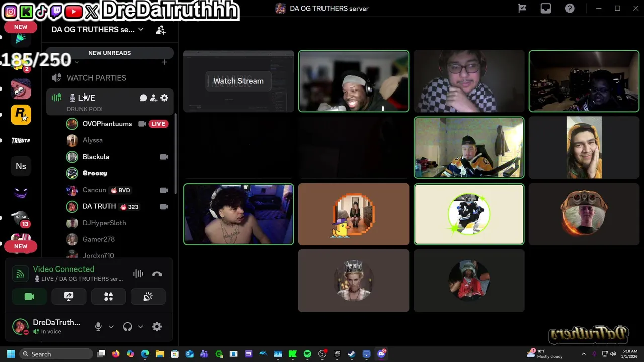Focus checkered-shirt person video tile
Screen dimensions: 644x362
(469, 81)
